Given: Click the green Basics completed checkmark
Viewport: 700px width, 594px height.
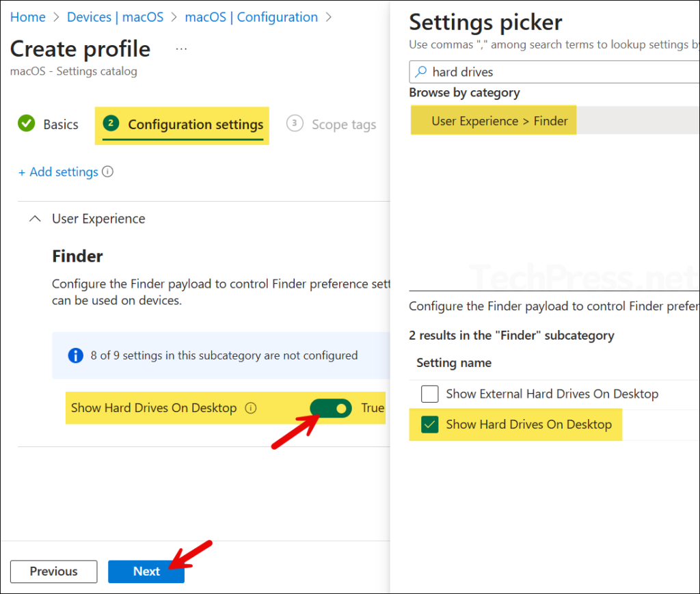Looking at the screenshot, I should click(27, 124).
